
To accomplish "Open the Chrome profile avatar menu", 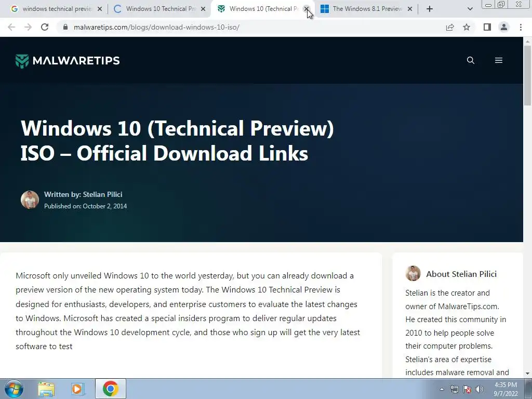I will point(504,27).
